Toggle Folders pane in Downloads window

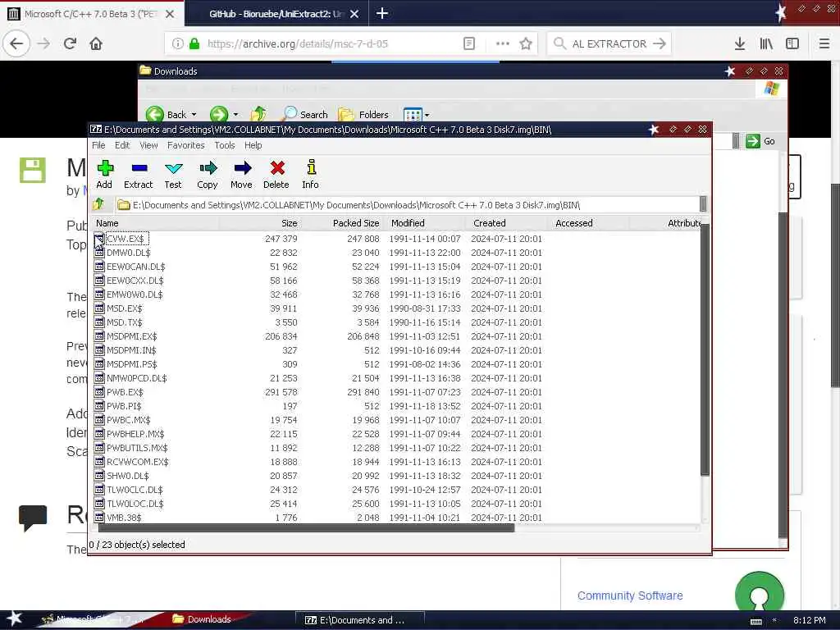click(363, 114)
